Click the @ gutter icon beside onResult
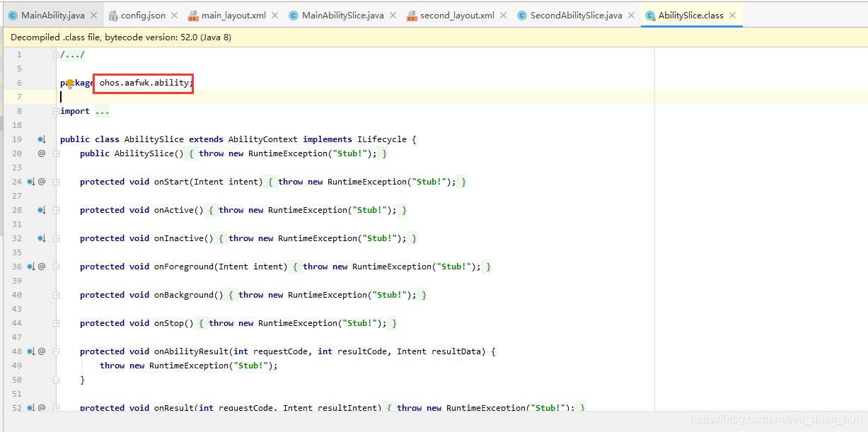868x432 pixels. [42, 408]
